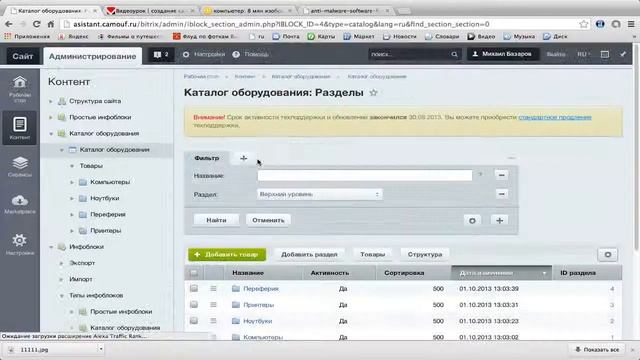Focus the admin search field
The height and width of the screenshot is (360, 640).
410,54
